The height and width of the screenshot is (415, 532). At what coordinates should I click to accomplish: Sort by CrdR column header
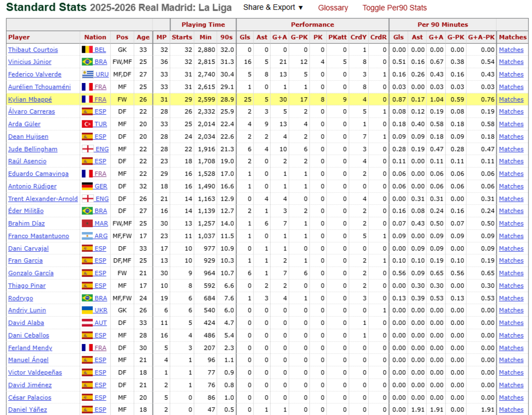[379, 37]
